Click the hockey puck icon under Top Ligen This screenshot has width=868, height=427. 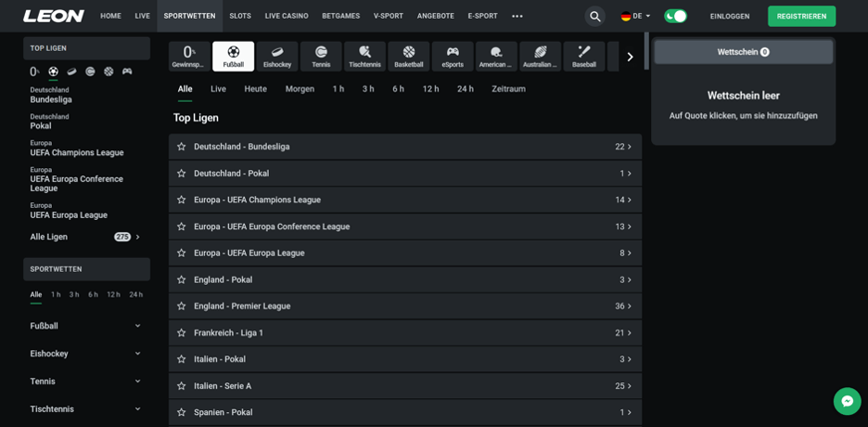[x=71, y=71]
